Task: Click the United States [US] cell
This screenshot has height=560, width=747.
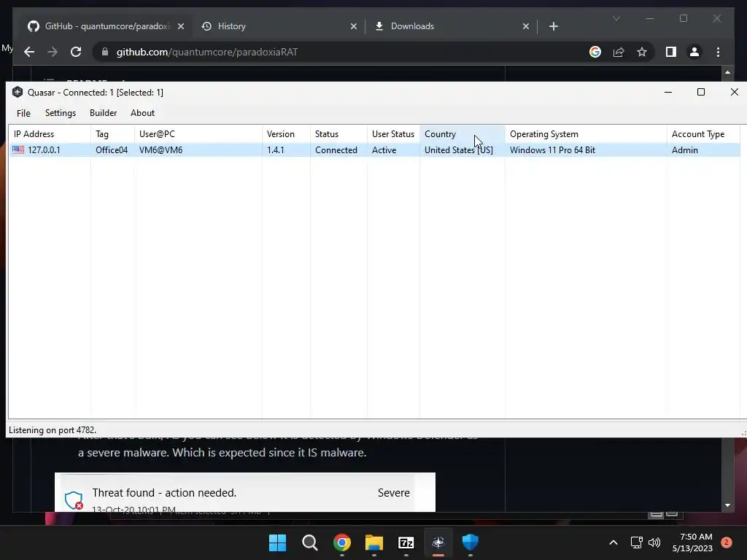Action: click(x=459, y=150)
